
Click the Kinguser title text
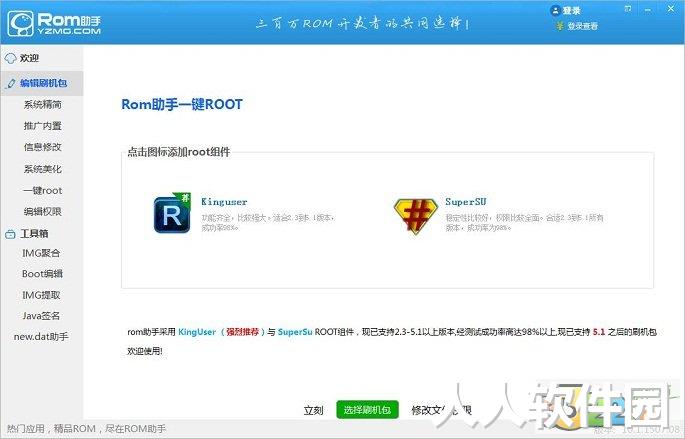(x=224, y=202)
